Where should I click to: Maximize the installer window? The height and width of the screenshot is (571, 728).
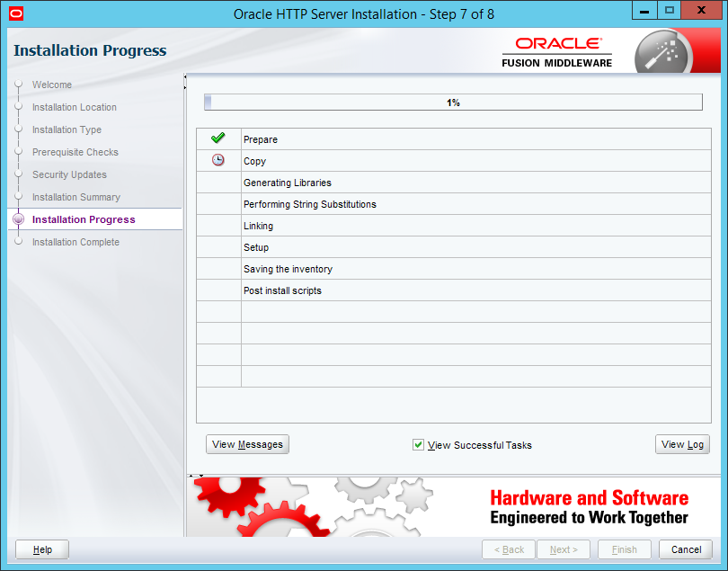(x=669, y=11)
